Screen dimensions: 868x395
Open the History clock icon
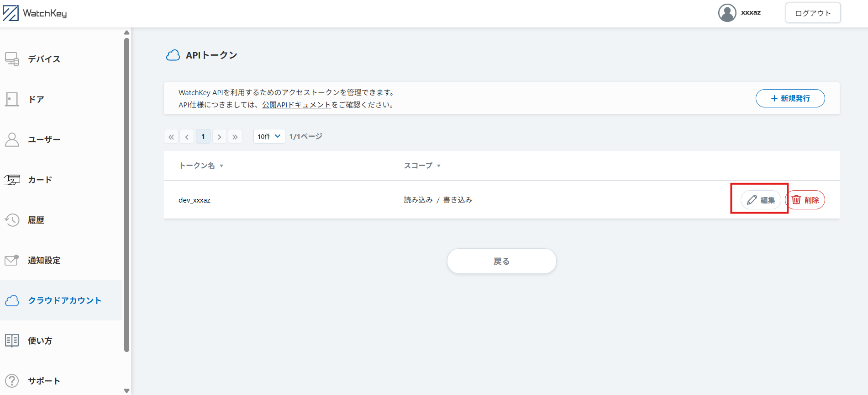12,220
